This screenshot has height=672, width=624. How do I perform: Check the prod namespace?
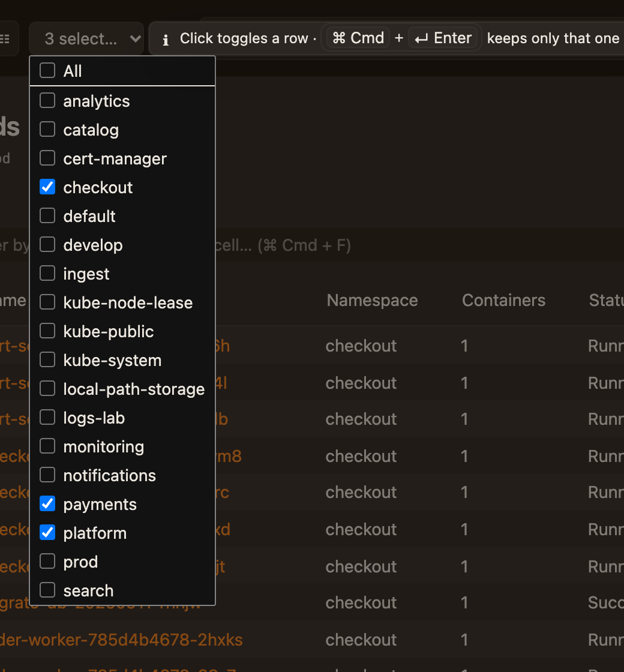click(47, 561)
